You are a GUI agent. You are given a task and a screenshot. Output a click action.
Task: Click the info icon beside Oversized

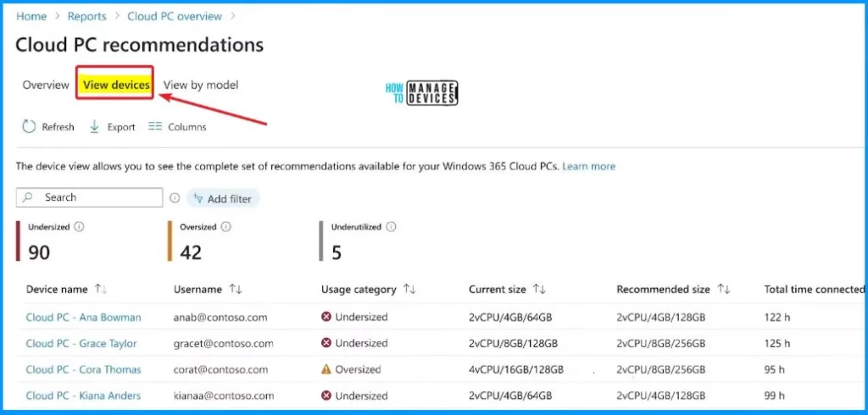click(x=225, y=227)
